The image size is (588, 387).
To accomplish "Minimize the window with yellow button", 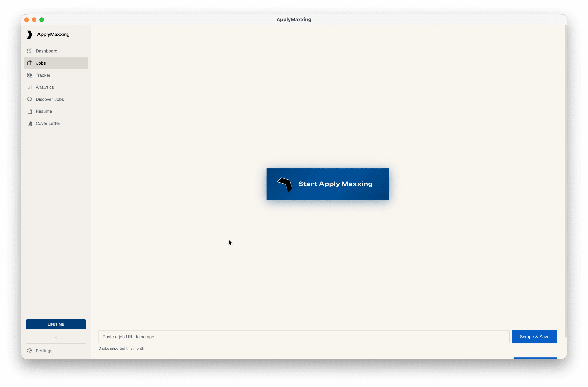I will [x=34, y=20].
